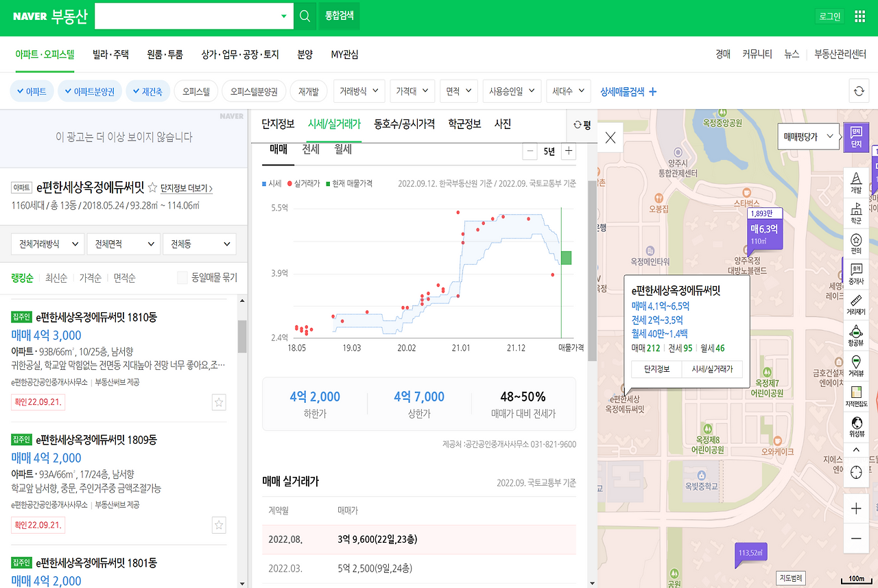This screenshot has height=588, width=878.
Task: Close the complex detail panel
Action: (x=610, y=137)
